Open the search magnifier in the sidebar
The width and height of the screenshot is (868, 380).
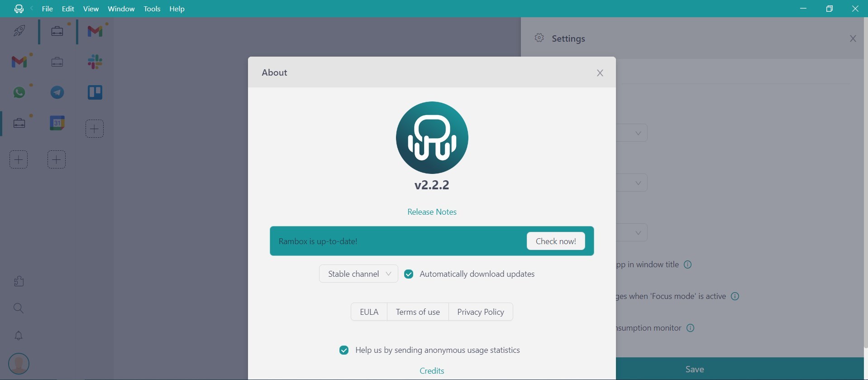[19, 308]
